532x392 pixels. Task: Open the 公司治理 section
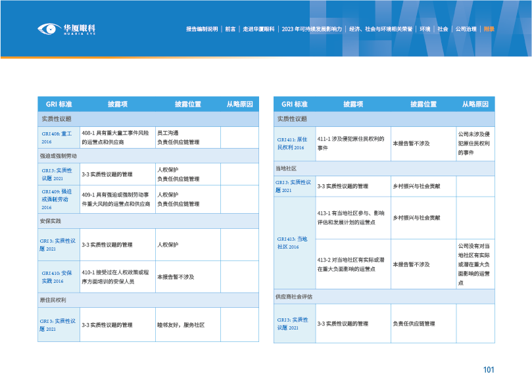[465, 30]
